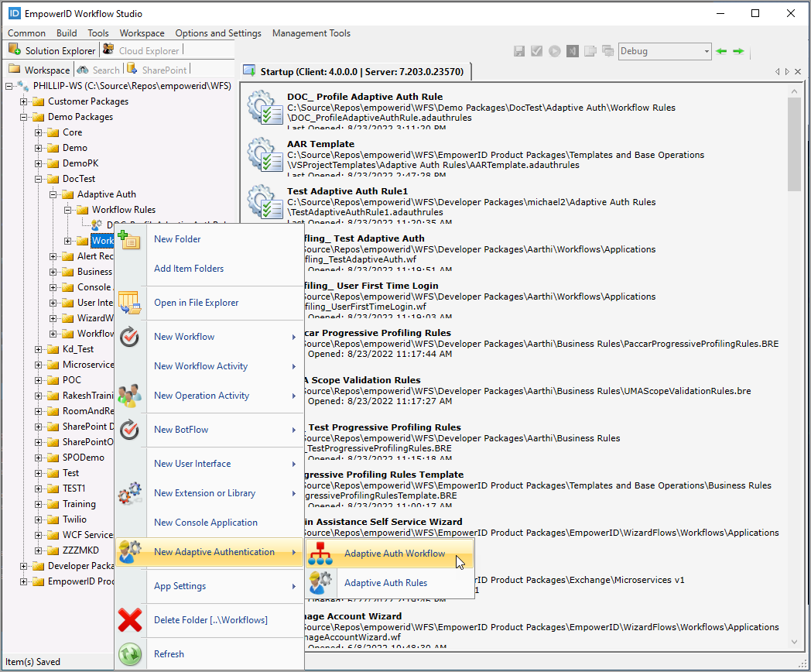Click the New Adaptive Authentication icon
This screenshot has width=811, height=672.
[x=130, y=552]
